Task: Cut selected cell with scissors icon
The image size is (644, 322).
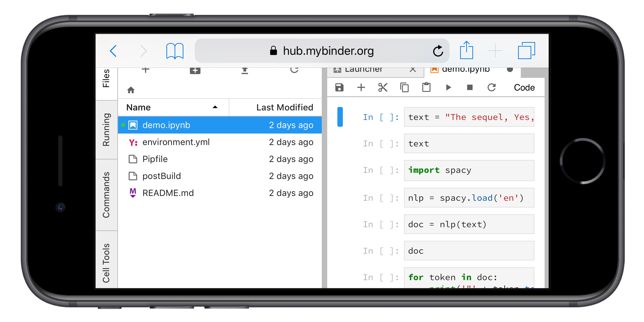Action: (x=382, y=88)
